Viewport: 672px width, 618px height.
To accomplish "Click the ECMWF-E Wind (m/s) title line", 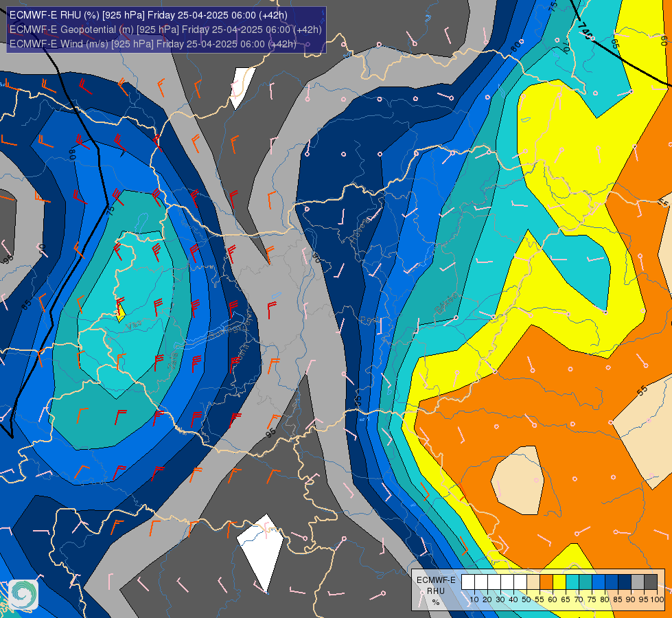I will (x=153, y=44).
